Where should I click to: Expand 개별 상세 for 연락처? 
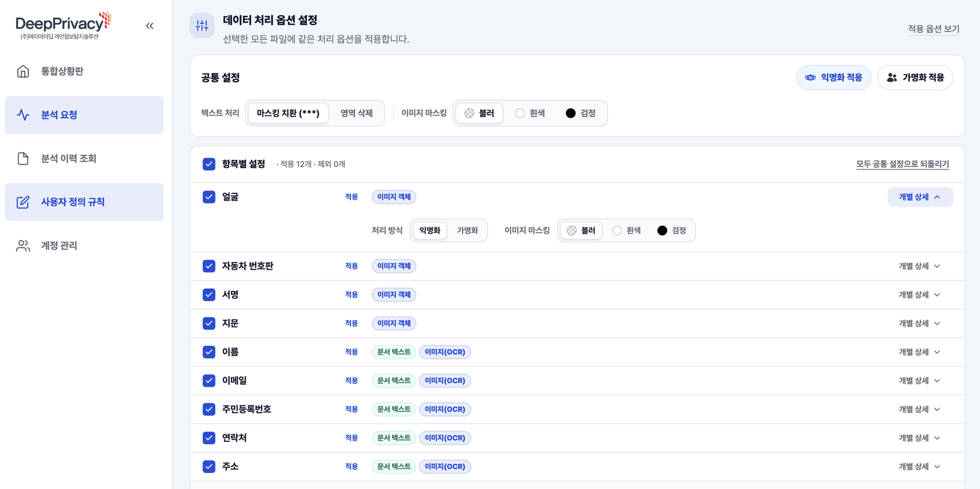pos(920,438)
